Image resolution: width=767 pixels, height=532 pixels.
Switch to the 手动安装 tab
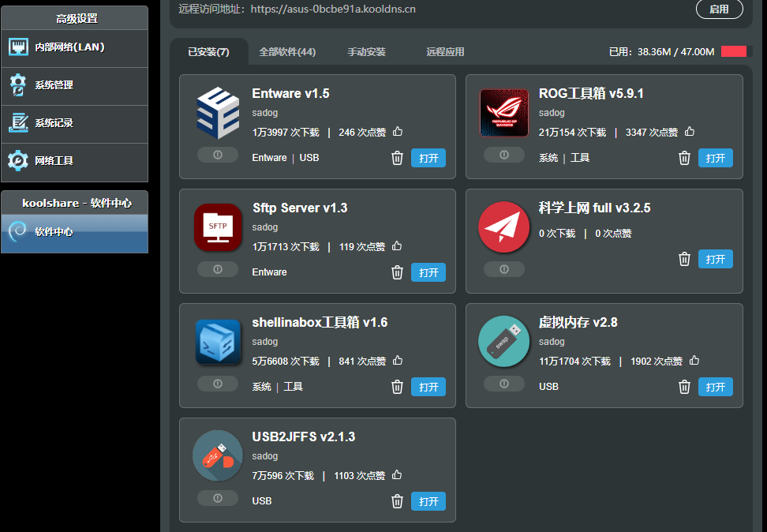coord(366,52)
